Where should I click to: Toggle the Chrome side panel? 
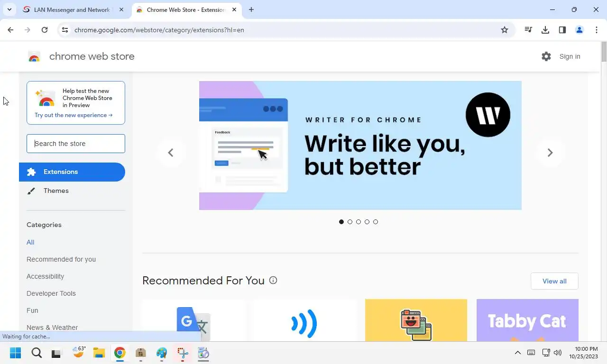(562, 30)
